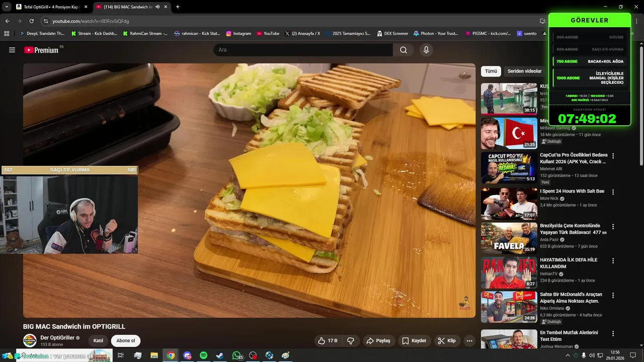The image size is (644, 362).
Task: Go back with the browser back arrow
Action: (x=7, y=21)
